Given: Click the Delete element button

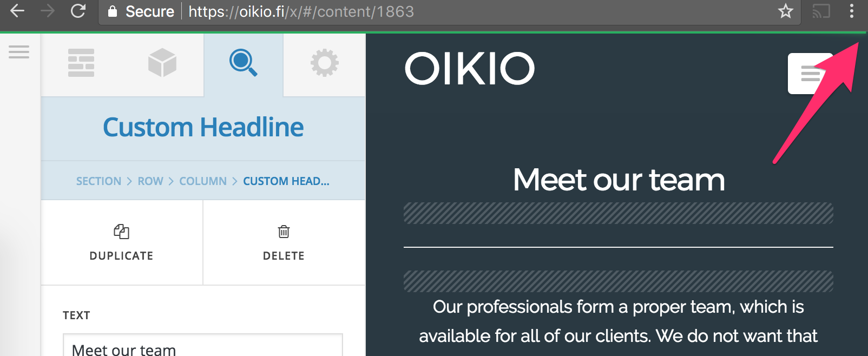Looking at the screenshot, I should point(284,242).
